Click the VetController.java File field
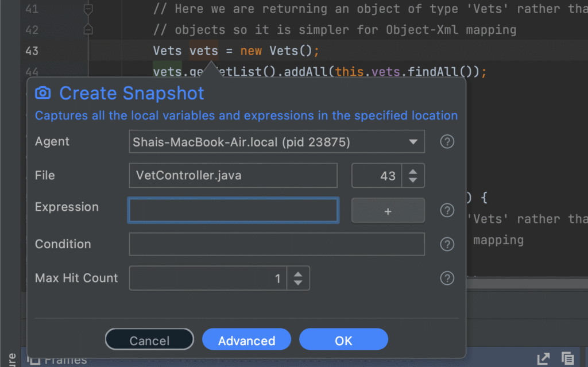The width and height of the screenshot is (588, 367). [x=233, y=176]
